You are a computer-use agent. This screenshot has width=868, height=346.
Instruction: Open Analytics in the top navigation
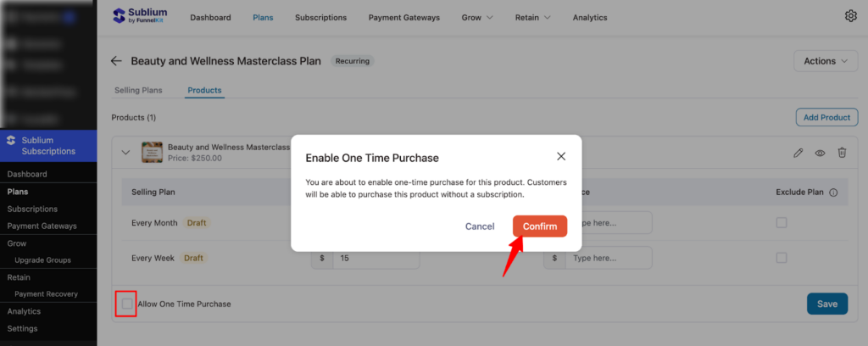pyautogui.click(x=589, y=17)
